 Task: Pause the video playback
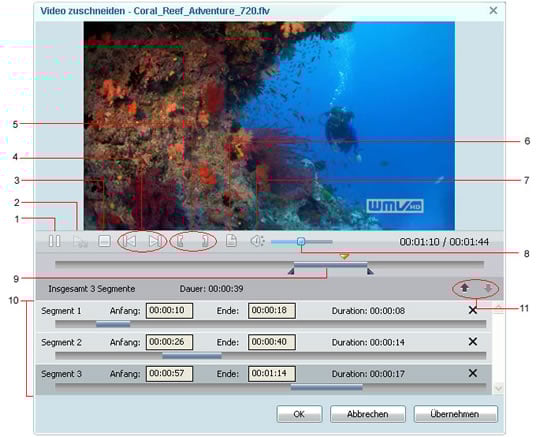54,241
